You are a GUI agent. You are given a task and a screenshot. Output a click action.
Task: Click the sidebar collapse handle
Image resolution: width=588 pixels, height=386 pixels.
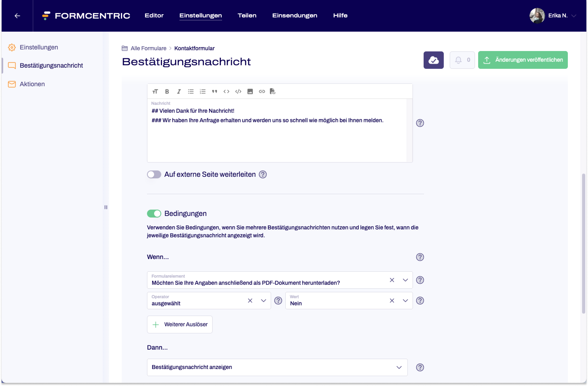point(106,207)
